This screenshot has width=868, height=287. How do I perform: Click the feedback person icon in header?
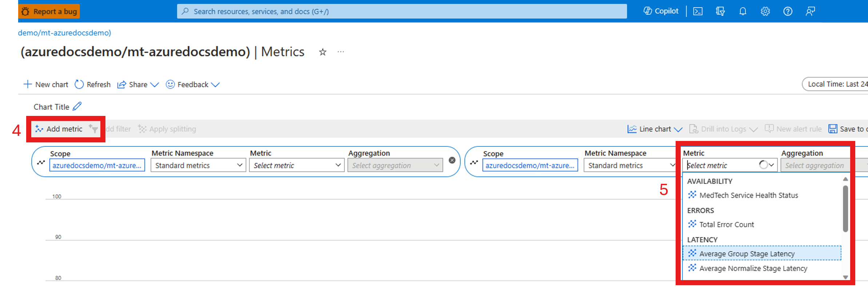(810, 11)
